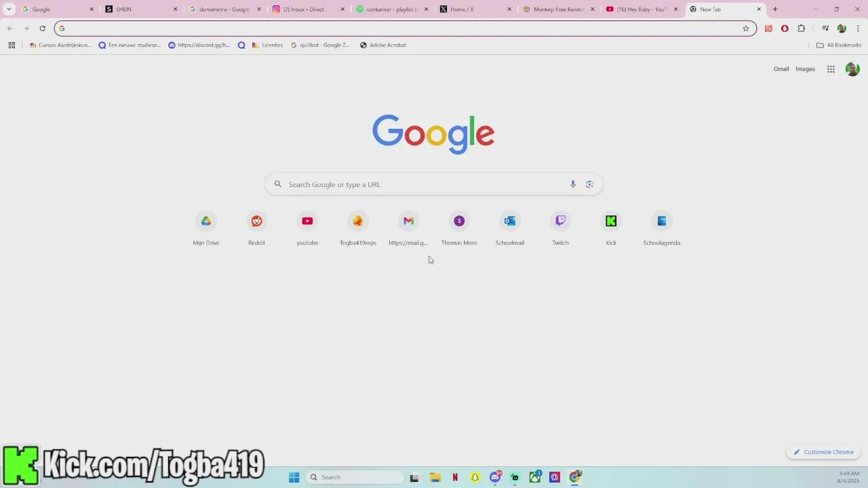The width and height of the screenshot is (868, 488).
Task: Go back to the previous page
Action: tap(9, 28)
